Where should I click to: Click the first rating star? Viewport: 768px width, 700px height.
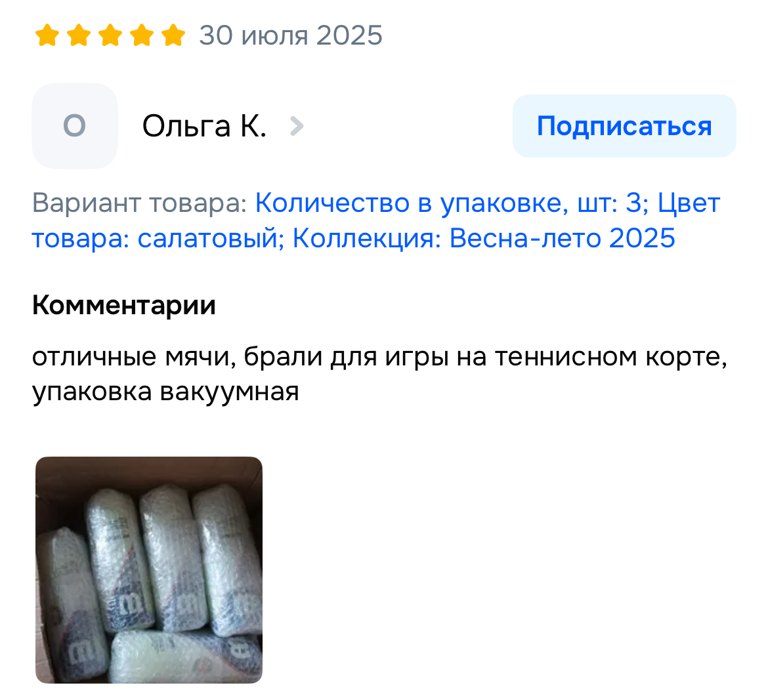point(47,35)
